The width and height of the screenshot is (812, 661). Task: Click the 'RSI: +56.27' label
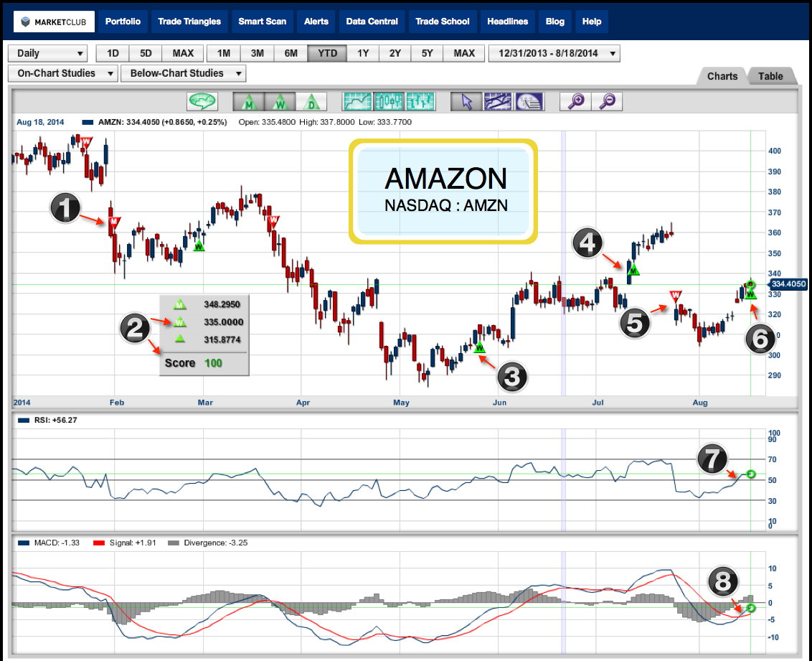(x=55, y=420)
